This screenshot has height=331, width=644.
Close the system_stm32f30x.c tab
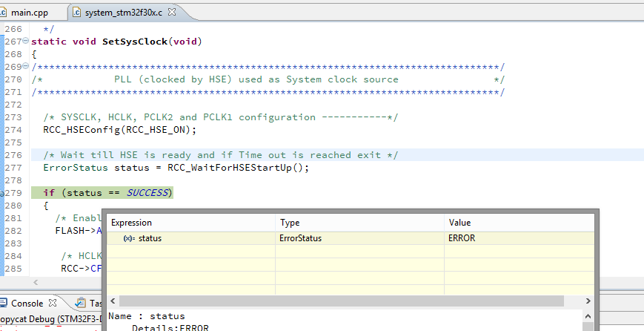(172, 13)
